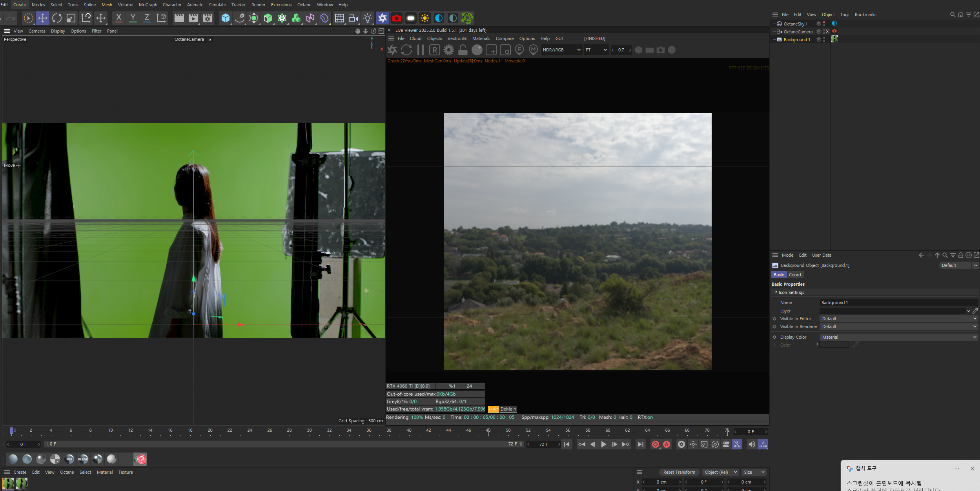The image size is (980, 491).
Task: Open viewport Cameras menu
Action: coord(37,31)
